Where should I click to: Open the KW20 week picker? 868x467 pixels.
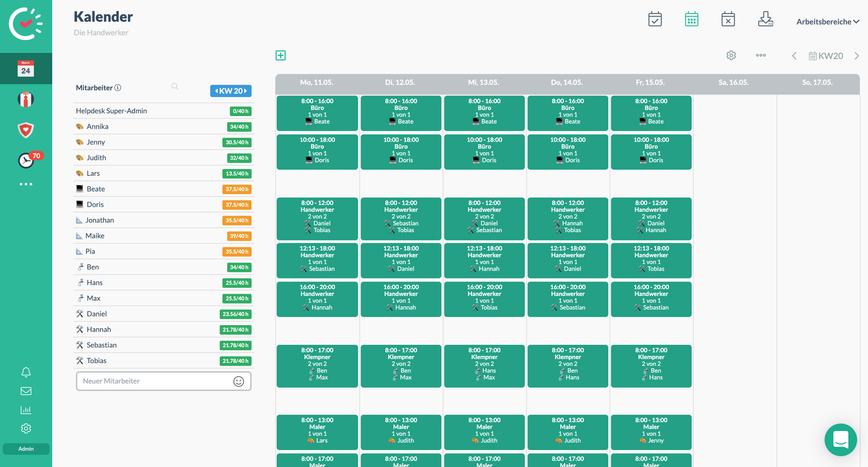pos(826,56)
